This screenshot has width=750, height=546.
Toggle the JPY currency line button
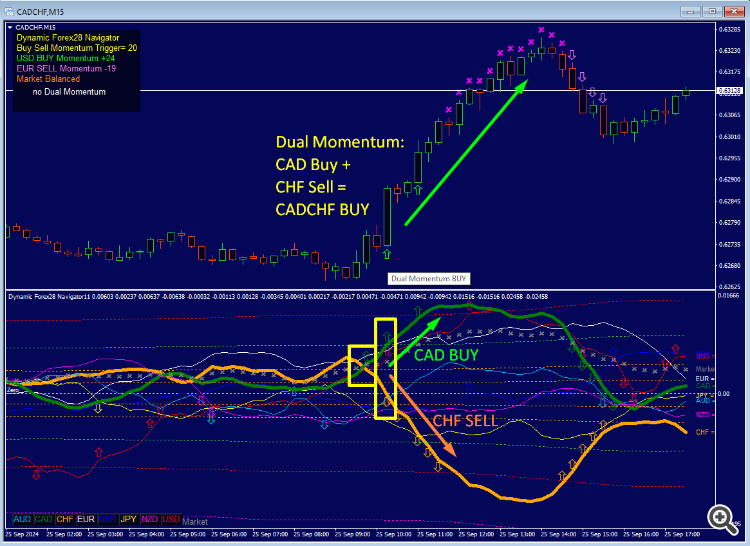pos(128,519)
